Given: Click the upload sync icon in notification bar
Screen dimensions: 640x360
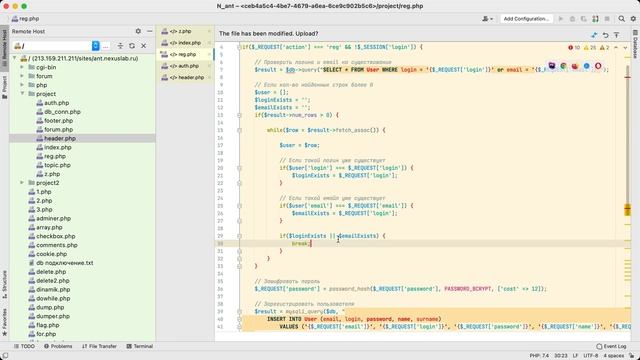Looking at the screenshot, I should click(594, 35).
